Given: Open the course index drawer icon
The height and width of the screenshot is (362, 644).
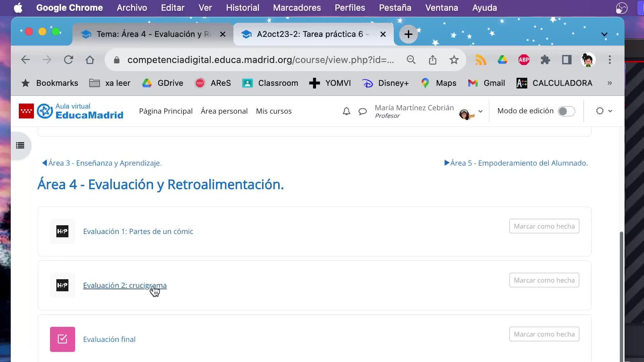Looking at the screenshot, I should [x=20, y=145].
